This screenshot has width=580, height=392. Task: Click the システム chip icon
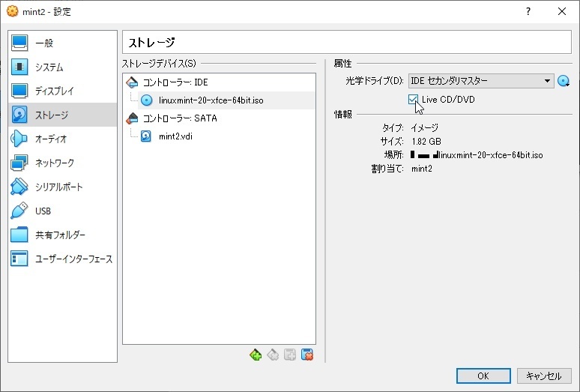click(x=19, y=67)
